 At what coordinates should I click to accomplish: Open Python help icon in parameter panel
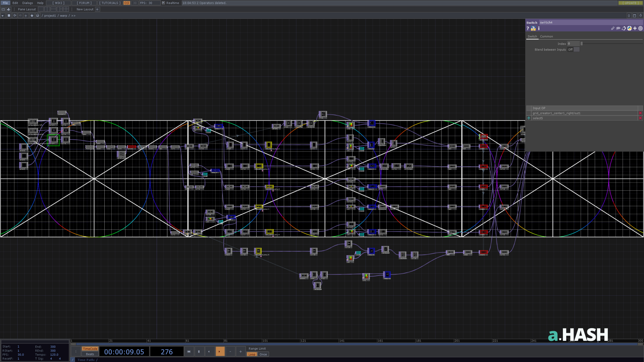[533, 28]
